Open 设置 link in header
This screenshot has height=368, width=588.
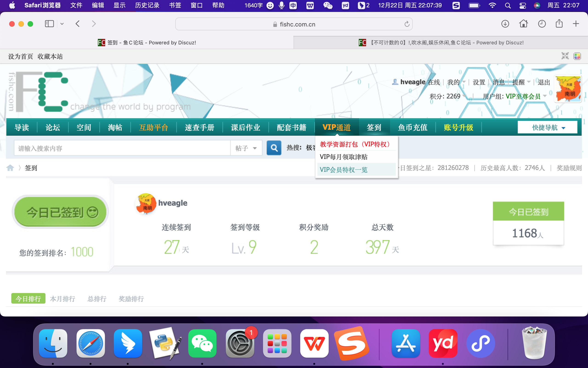point(479,82)
